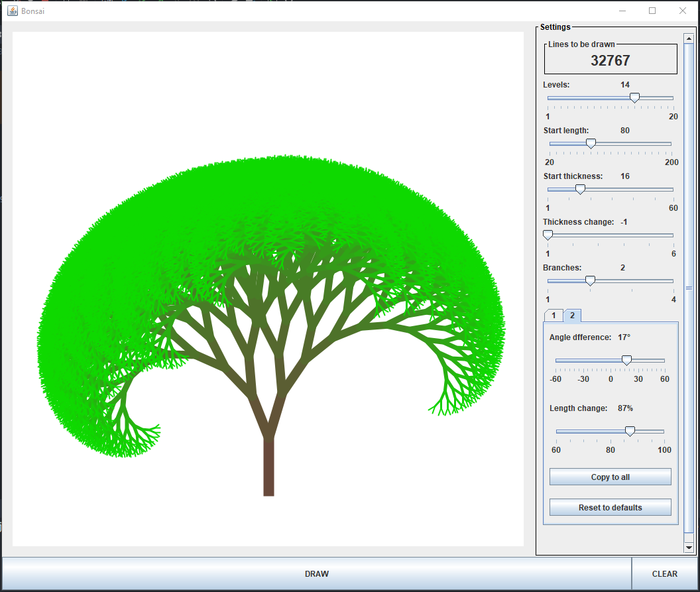Click the Levels slider handle
Screen dimensions: 700x592
(x=634, y=97)
